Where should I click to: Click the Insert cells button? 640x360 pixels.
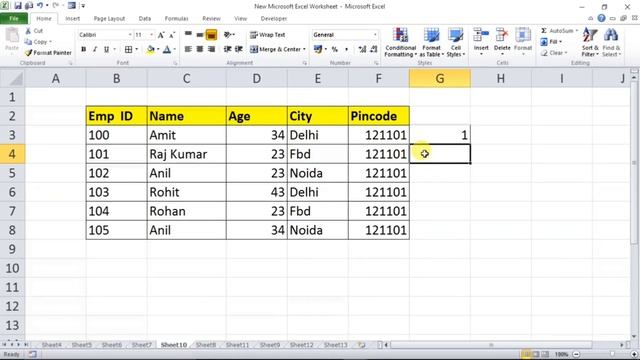point(481,42)
